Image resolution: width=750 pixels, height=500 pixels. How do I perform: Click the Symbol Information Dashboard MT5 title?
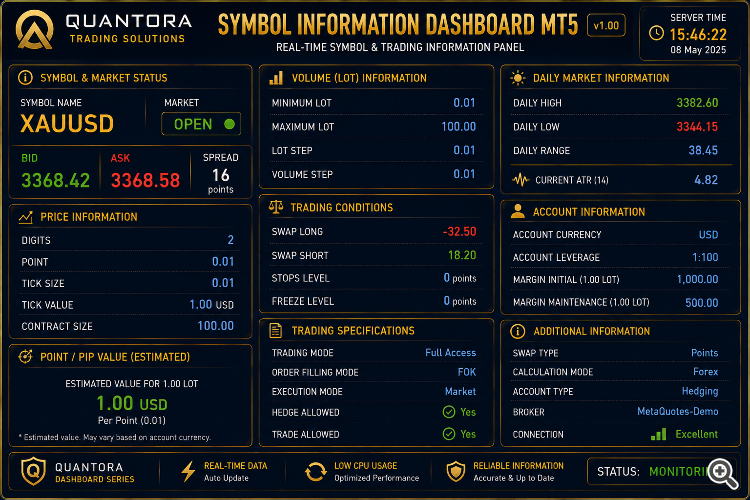(x=398, y=24)
